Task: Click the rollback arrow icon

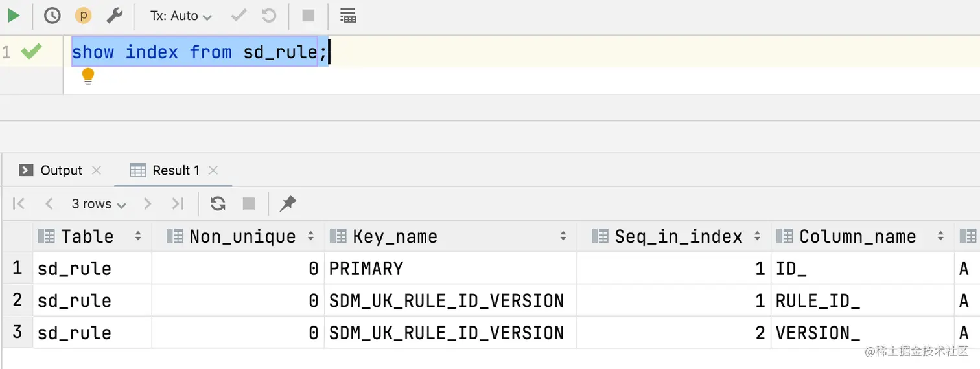Action: [268, 16]
